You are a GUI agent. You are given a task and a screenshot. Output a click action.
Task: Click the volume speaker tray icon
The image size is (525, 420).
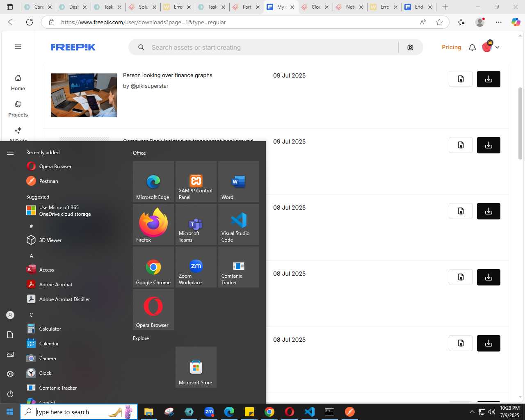pos(492,412)
